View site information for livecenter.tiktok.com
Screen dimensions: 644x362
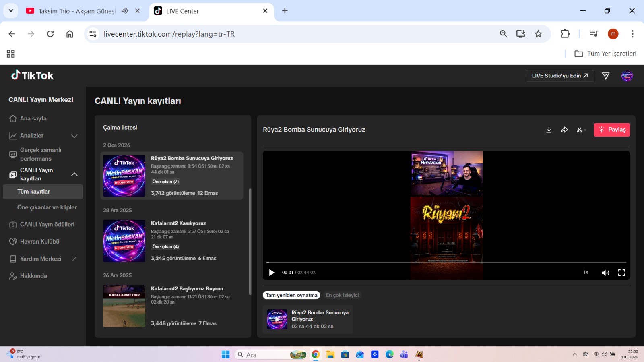point(93,34)
